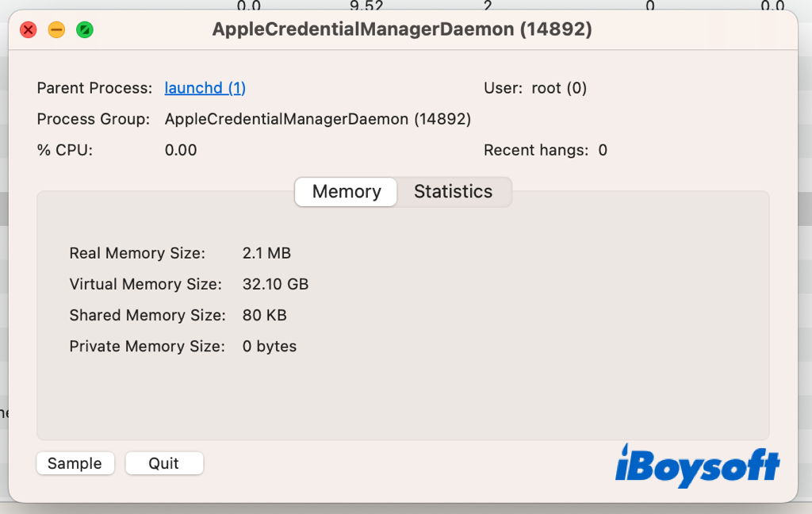Viewport: 812px width, 514px height.
Task: Open the launchd (1) parent process link
Action: (x=205, y=88)
